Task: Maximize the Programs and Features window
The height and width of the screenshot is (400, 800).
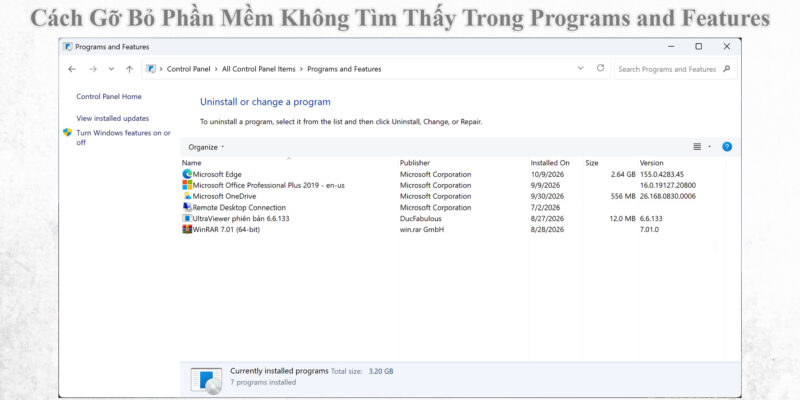Action: pyautogui.click(x=698, y=46)
